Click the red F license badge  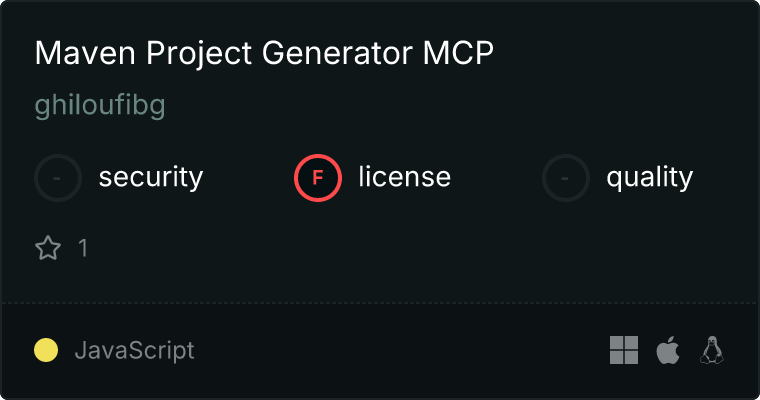tap(318, 178)
